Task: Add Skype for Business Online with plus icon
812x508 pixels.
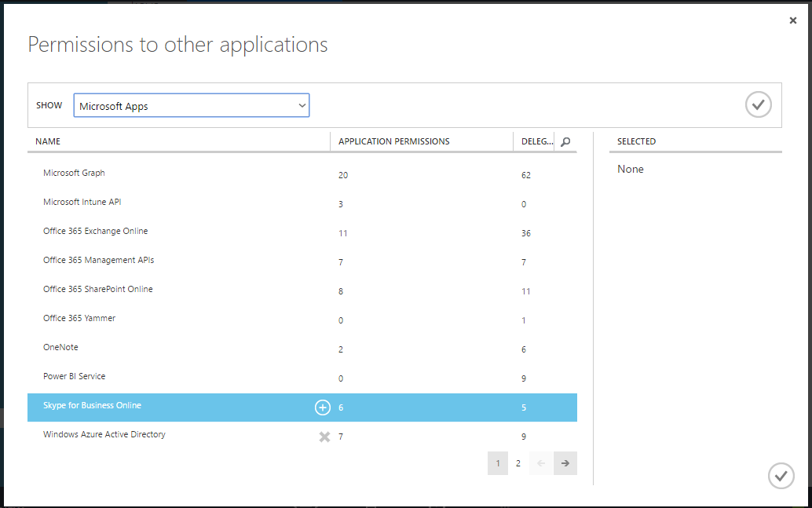Action: click(323, 407)
